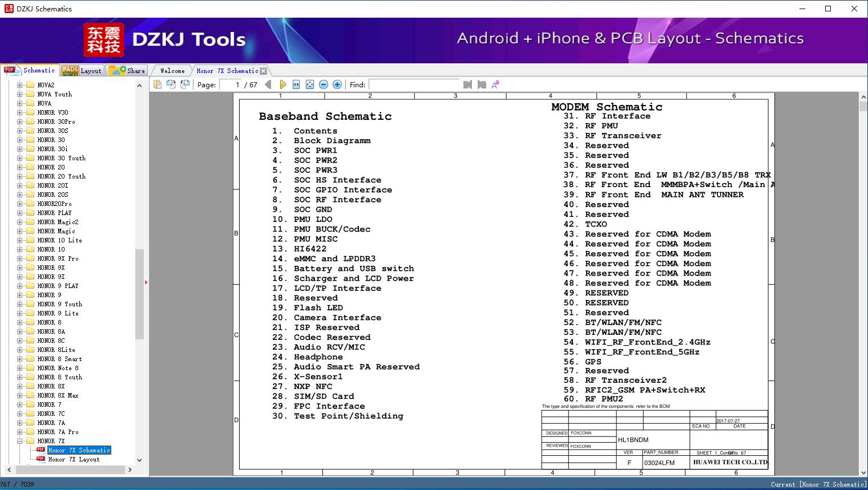Expand the HONOR PLAY folder
Image resolution: width=868 pixels, height=490 pixels.
tap(19, 213)
